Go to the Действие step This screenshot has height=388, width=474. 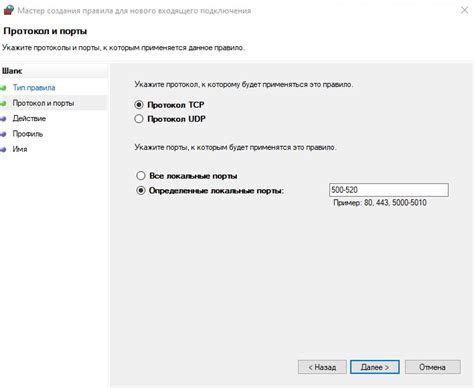pyautogui.click(x=29, y=118)
